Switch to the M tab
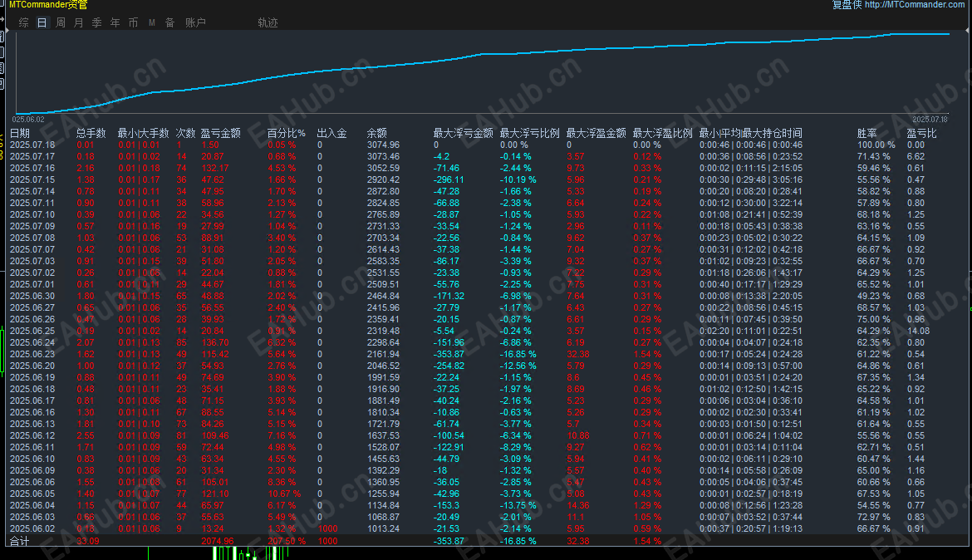 pos(152,22)
